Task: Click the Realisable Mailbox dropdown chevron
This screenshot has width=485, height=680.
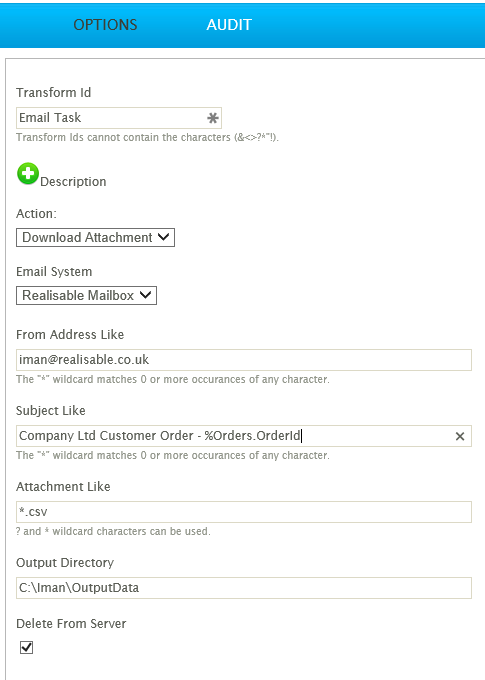Action: 145,295
